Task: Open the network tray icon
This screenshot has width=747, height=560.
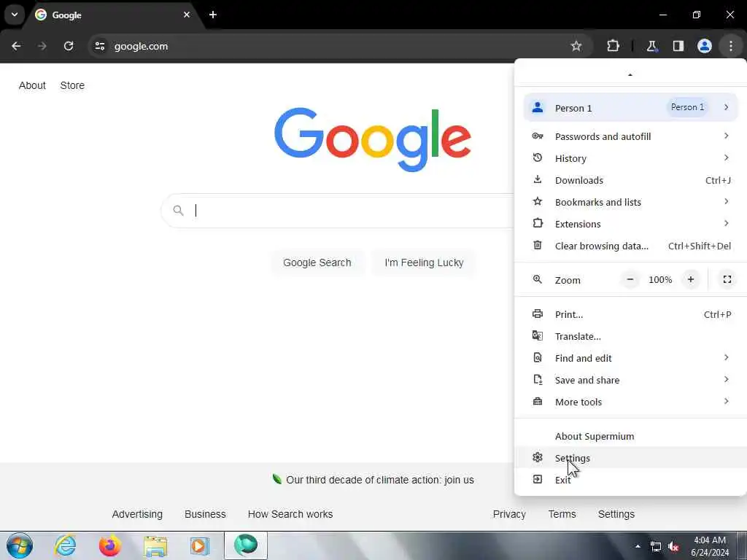Action: [x=656, y=547]
